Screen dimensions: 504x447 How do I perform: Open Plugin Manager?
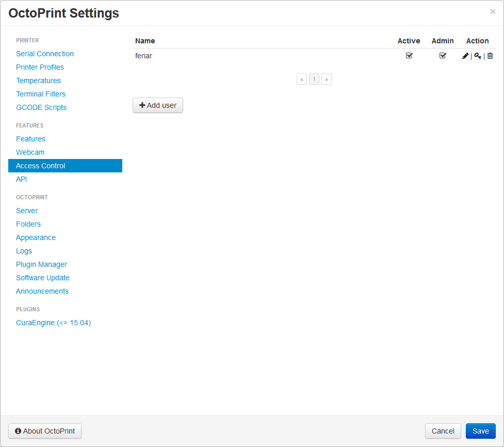pos(41,264)
